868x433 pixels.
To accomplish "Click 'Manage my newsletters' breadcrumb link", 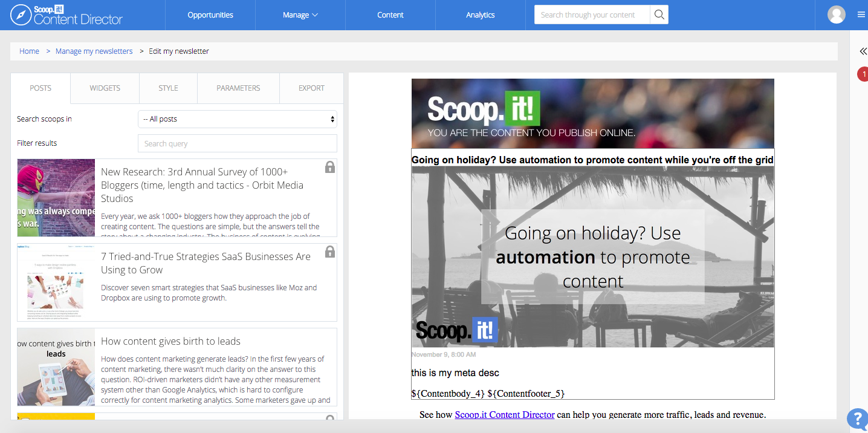I will tap(94, 51).
